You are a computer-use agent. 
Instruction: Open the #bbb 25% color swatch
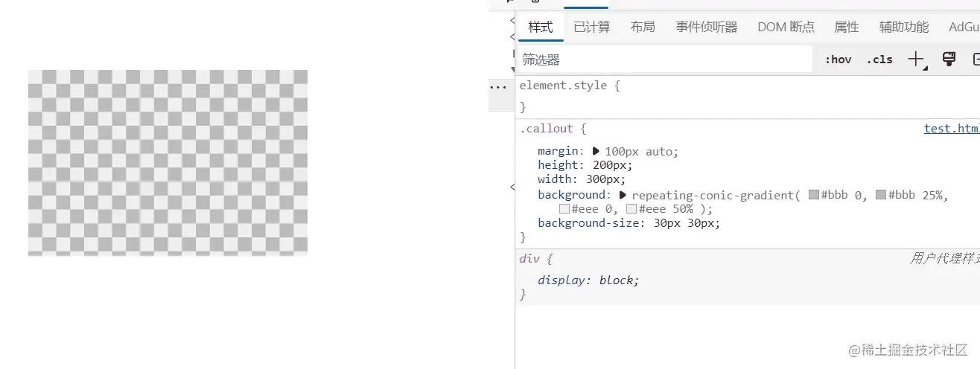881,195
